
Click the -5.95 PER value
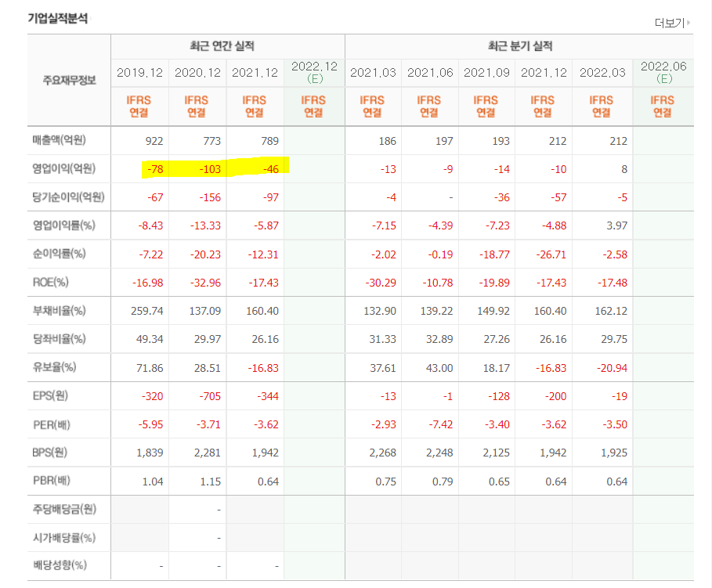[x=150, y=424]
